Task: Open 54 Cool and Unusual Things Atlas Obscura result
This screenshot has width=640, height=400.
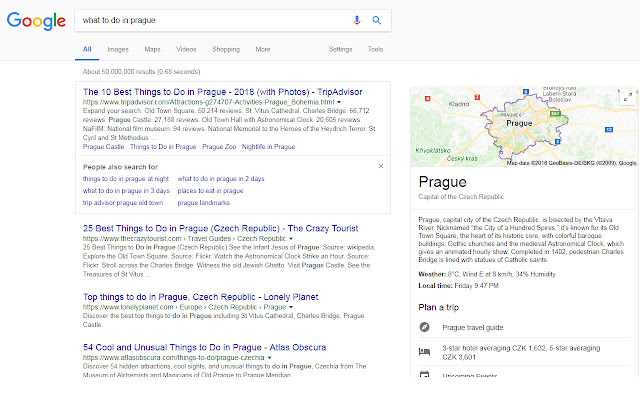Action: [204, 347]
